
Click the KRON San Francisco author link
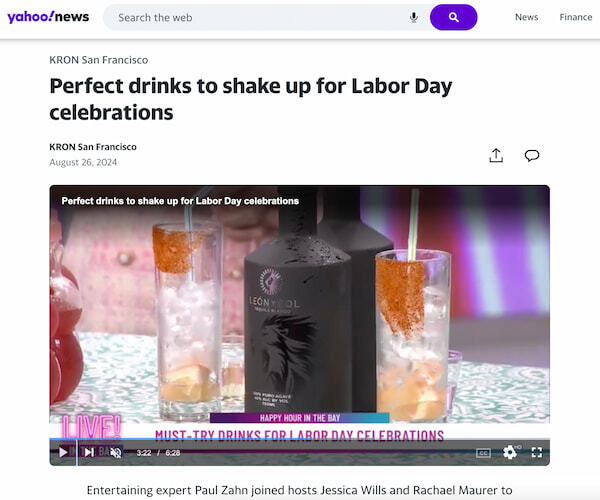(93, 147)
